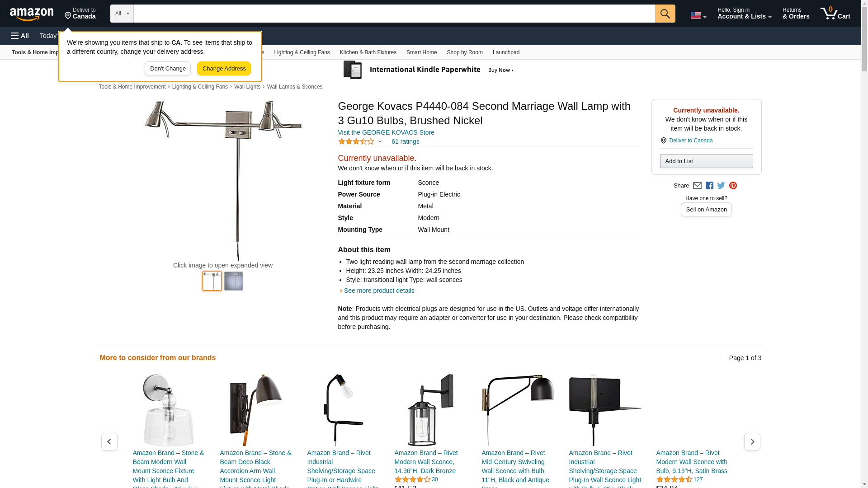Click the search magnifier button
Image resolution: width=868 pixels, height=488 pixels.
point(665,14)
